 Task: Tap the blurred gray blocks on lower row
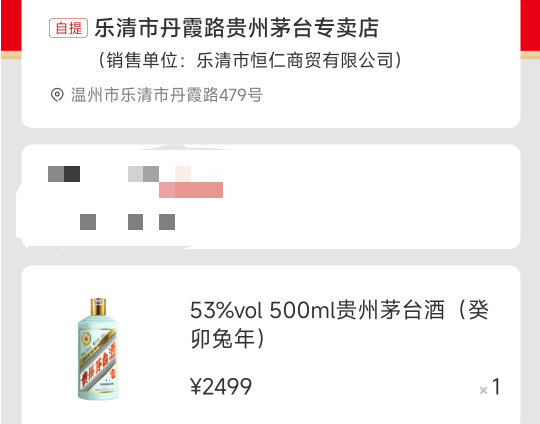[x=127, y=222]
